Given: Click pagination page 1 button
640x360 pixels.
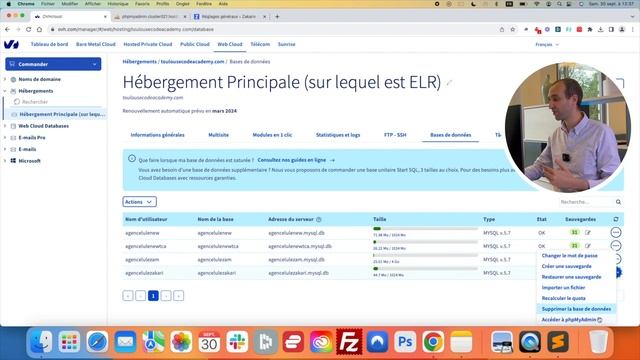Looking at the screenshot, I should (x=153, y=296).
